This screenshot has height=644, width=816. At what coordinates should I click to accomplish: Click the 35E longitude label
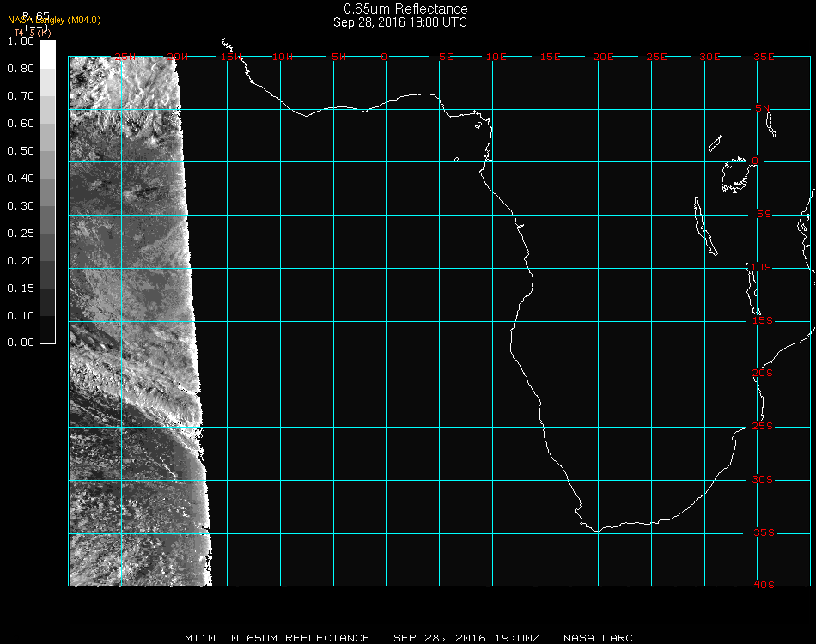point(764,57)
